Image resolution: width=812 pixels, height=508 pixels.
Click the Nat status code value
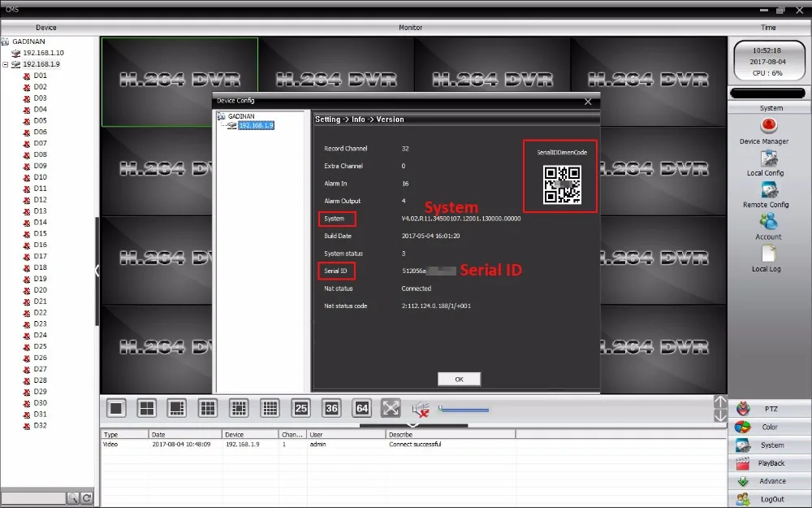tap(436, 306)
